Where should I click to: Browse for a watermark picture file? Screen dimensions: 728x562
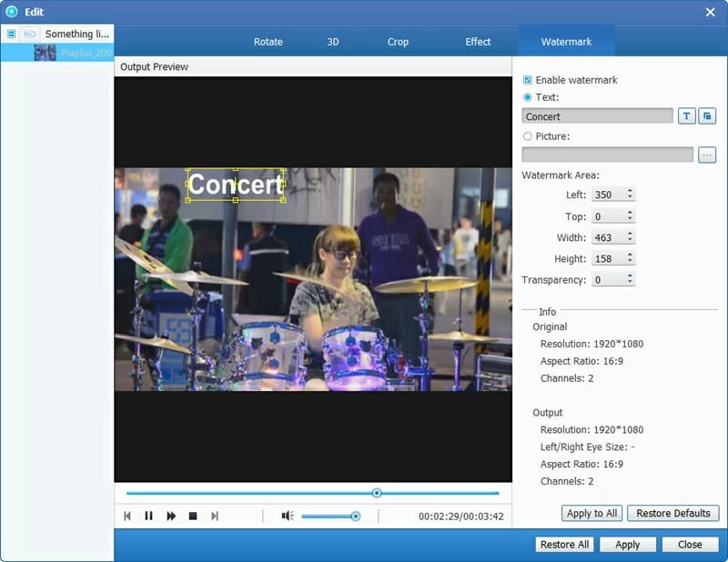coord(707,155)
